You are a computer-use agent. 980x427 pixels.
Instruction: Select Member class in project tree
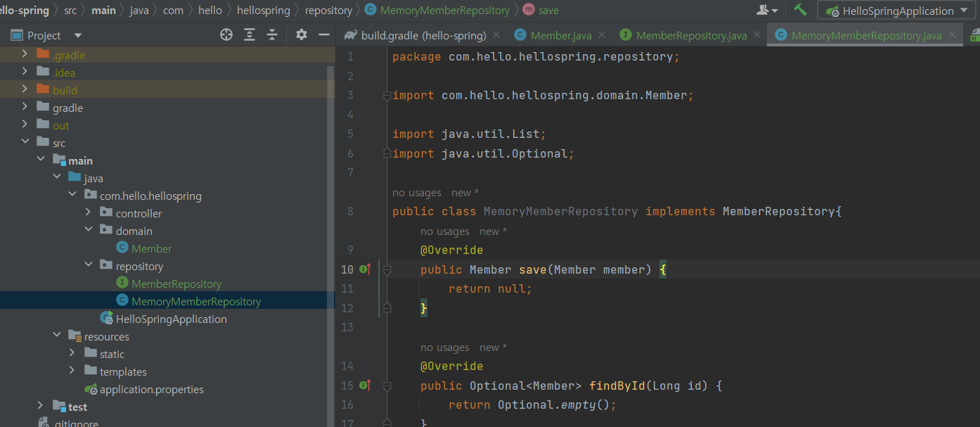[151, 248]
